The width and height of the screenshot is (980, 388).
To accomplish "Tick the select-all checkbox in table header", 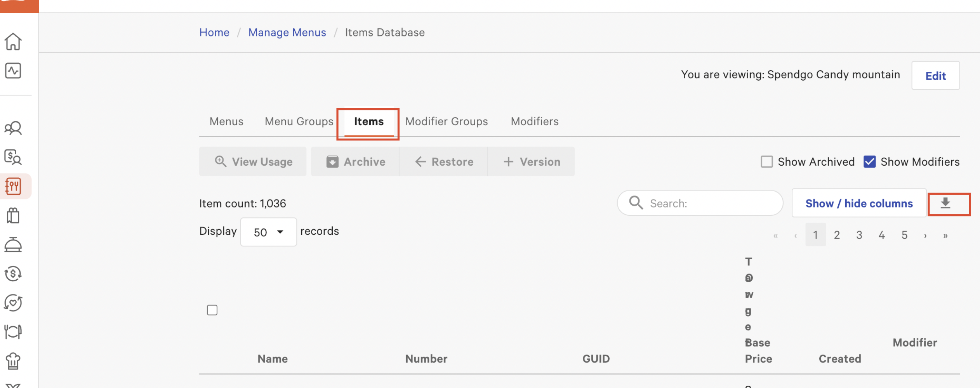I will (212, 310).
